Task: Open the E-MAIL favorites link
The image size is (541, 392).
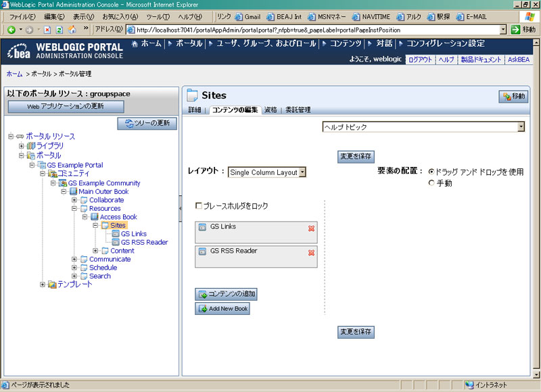Action: (x=471, y=16)
